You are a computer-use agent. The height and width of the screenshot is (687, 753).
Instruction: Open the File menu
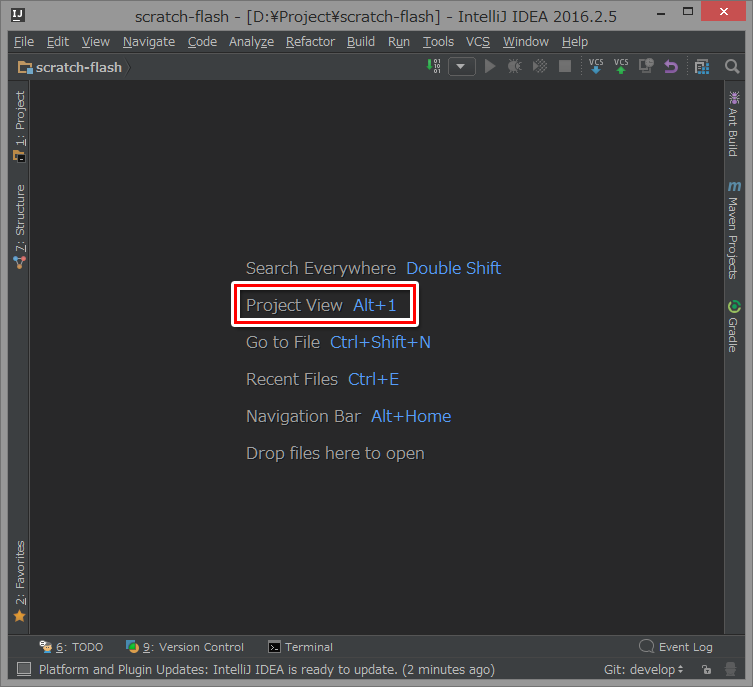point(24,42)
